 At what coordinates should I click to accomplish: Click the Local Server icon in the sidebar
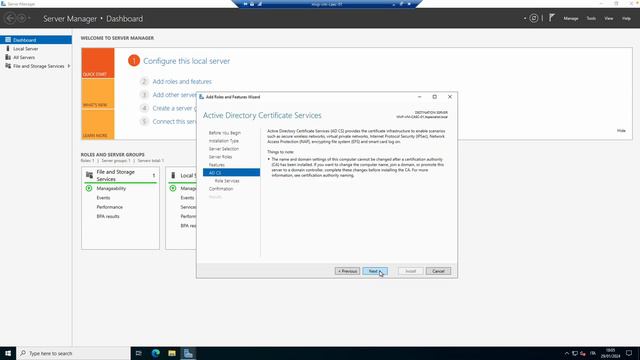[x=8, y=49]
